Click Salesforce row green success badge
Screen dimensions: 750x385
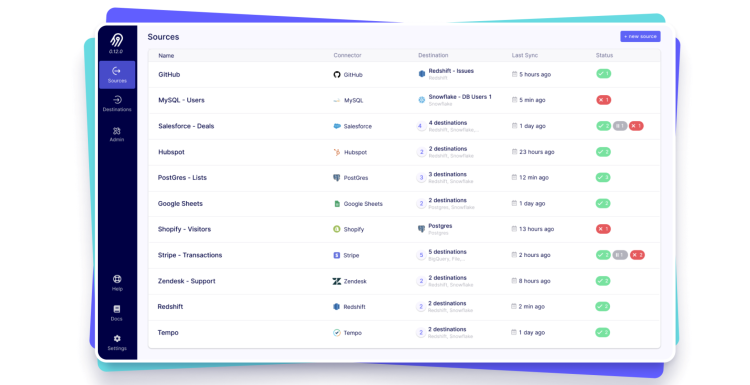click(x=604, y=126)
